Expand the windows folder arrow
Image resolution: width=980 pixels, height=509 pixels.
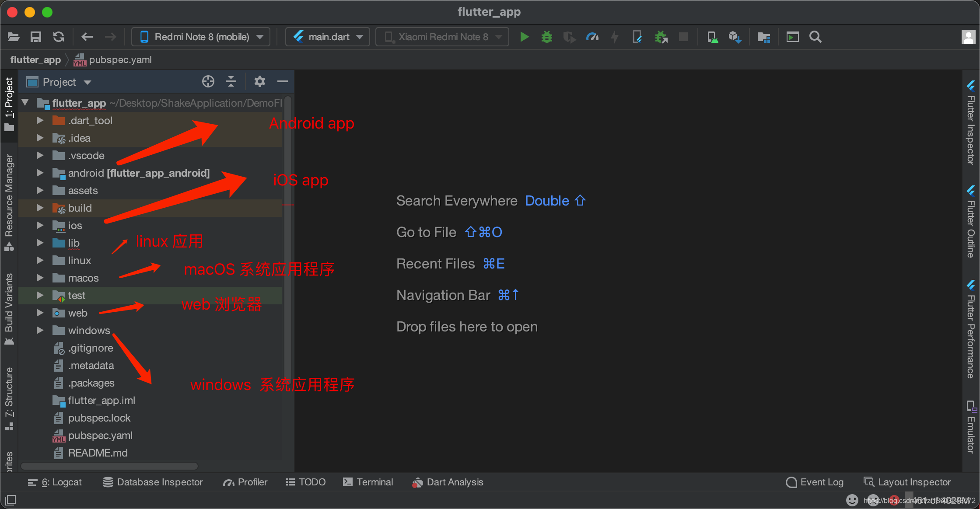pos(40,330)
